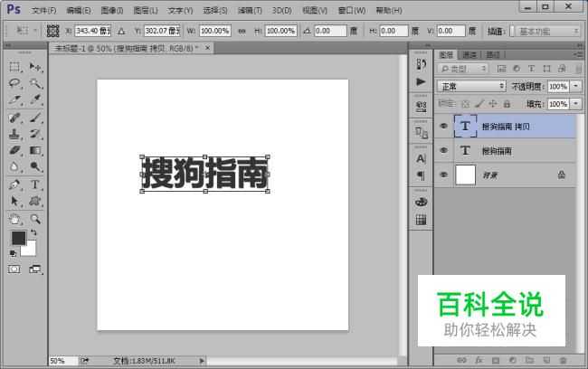Create a new layer

pos(546,360)
